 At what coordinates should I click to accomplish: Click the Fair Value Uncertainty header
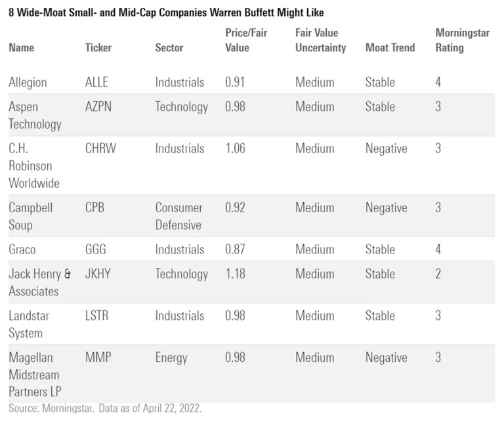pos(320,39)
